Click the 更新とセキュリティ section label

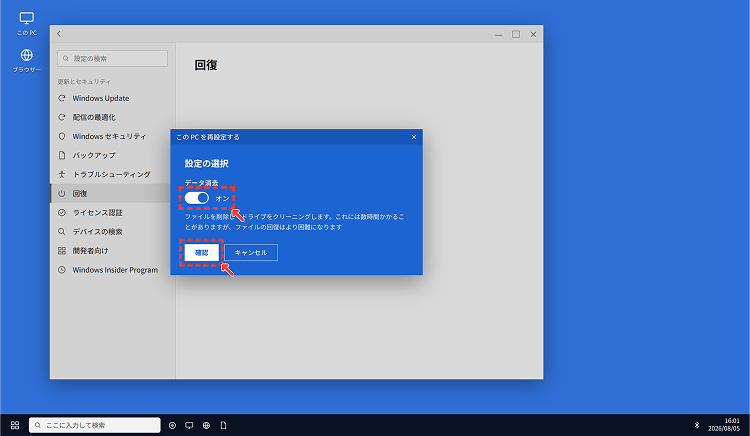84,82
